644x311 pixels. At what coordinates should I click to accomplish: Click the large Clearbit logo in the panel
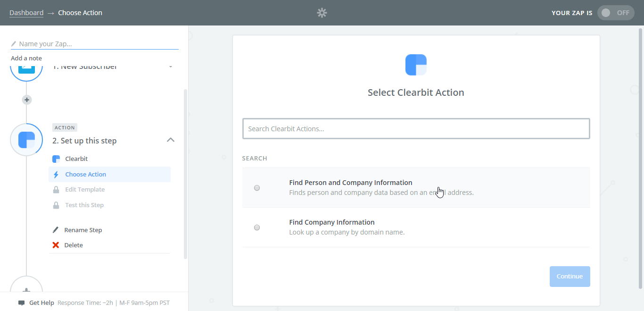click(416, 65)
